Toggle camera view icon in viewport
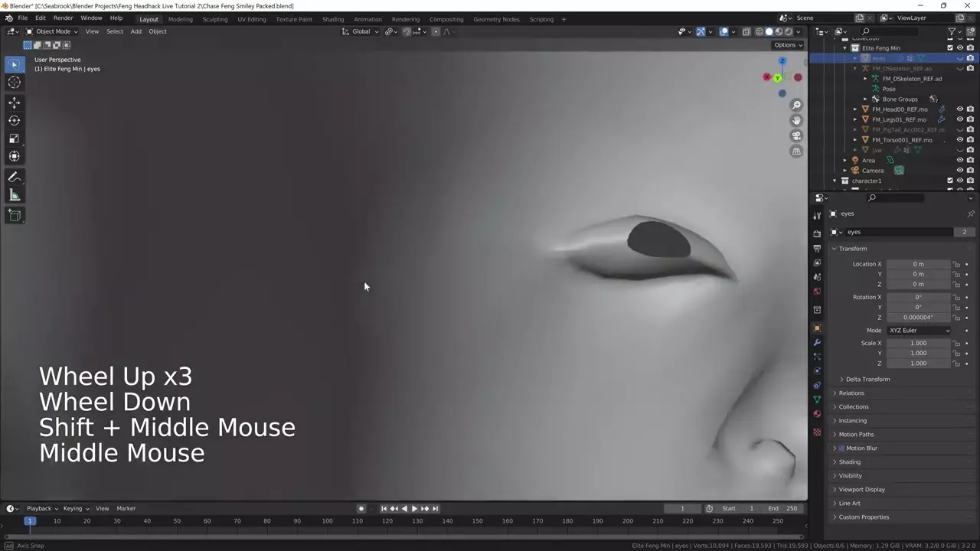 tap(796, 135)
